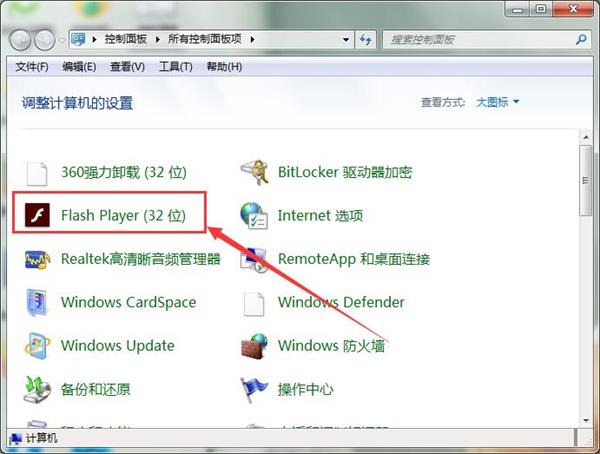
Task: Open the 360强力卸载 (32 位) icon
Action: click(x=37, y=173)
